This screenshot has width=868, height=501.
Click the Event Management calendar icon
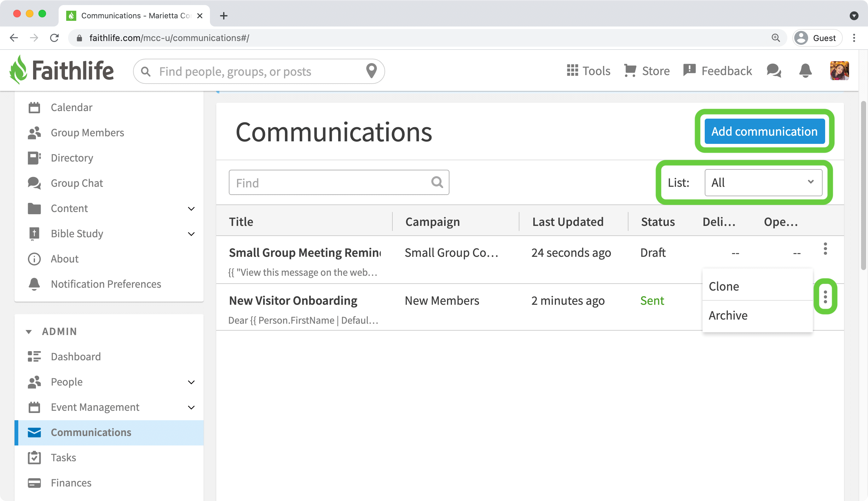point(34,407)
